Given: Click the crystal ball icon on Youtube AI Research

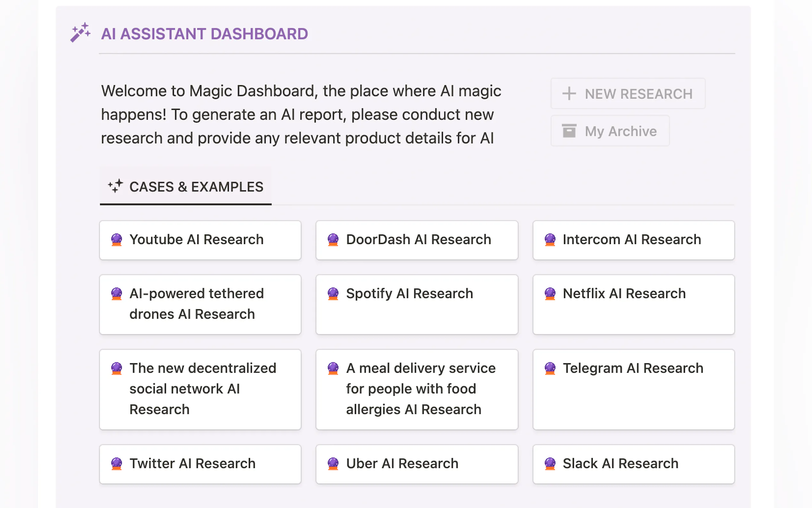Looking at the screenshot, I should pyautogui.click(x=116, y=240).
